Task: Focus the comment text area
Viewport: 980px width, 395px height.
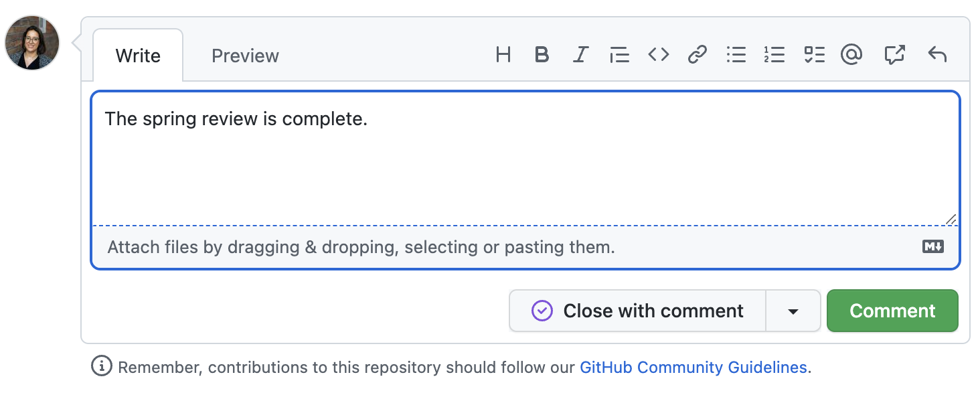Action: (525, 158)
